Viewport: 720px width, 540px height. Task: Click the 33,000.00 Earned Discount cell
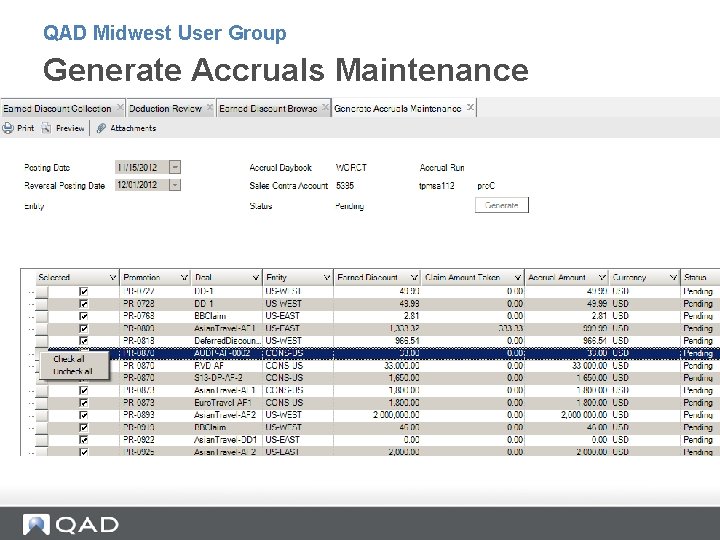(x=377, y=366)
